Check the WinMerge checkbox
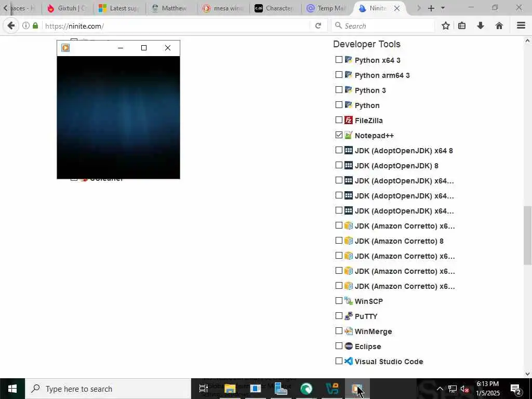This screenshot has width=532, height=399. click(x=339, y=331)
